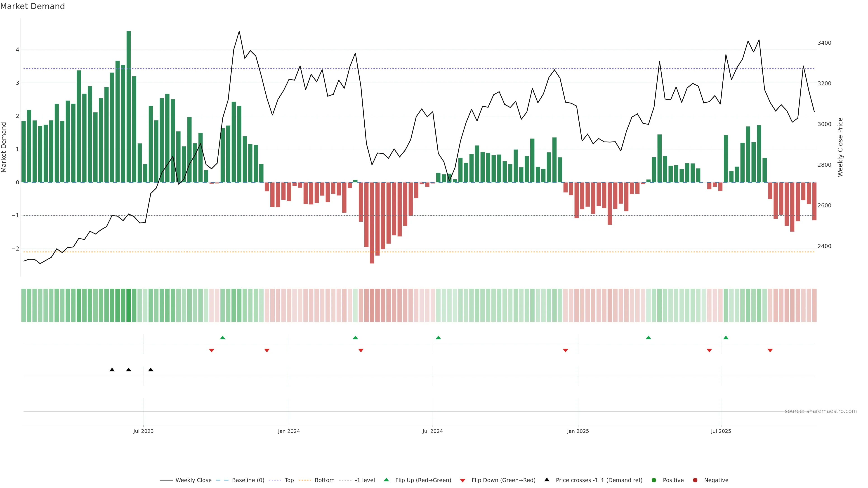Click the darkest green heatmap strip cell
This screenshot has width=868, height=488.
click(129, 305)
